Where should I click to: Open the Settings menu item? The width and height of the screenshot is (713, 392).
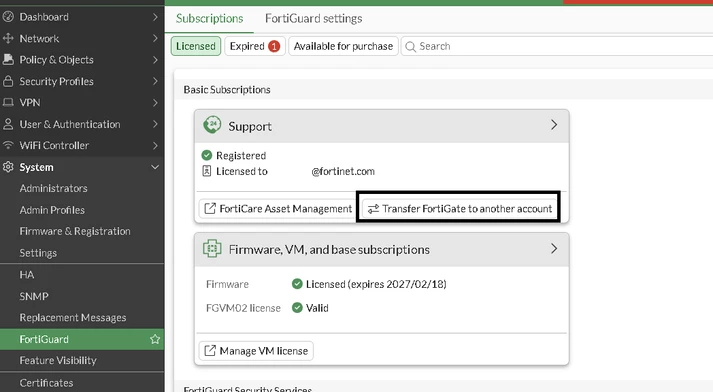coord(38,253)
